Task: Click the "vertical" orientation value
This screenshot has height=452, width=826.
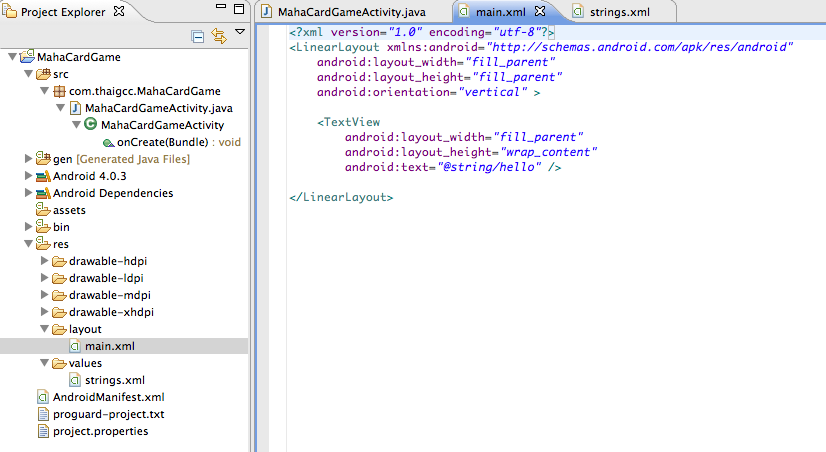Action: 493,92
